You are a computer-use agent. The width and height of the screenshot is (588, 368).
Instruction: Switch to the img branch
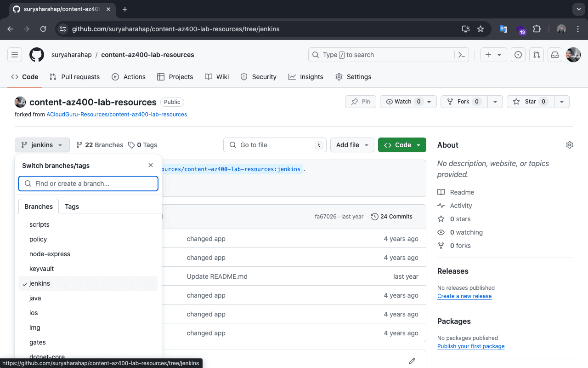click(88, 328)
